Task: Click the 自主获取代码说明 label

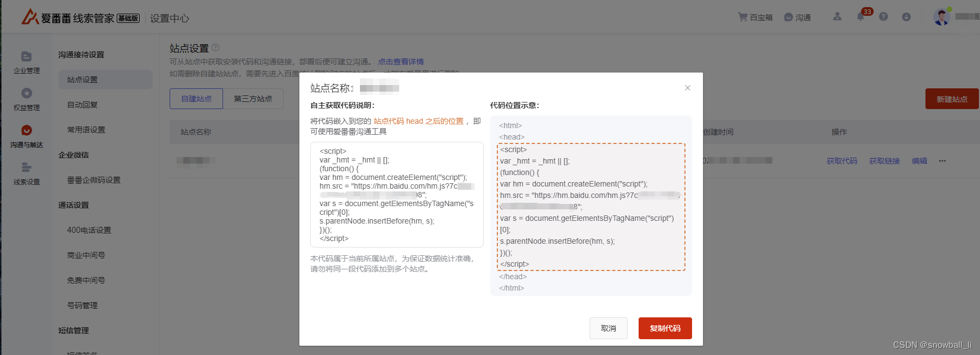Action: pos(342,105)
